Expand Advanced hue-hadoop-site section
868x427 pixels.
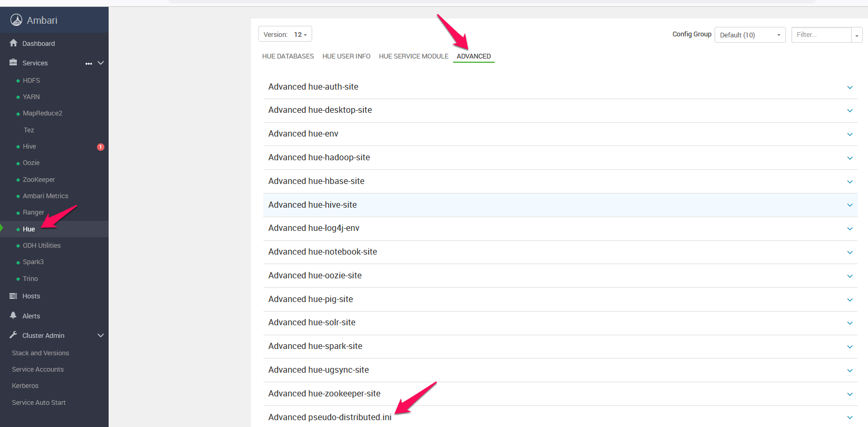(560, 158)
